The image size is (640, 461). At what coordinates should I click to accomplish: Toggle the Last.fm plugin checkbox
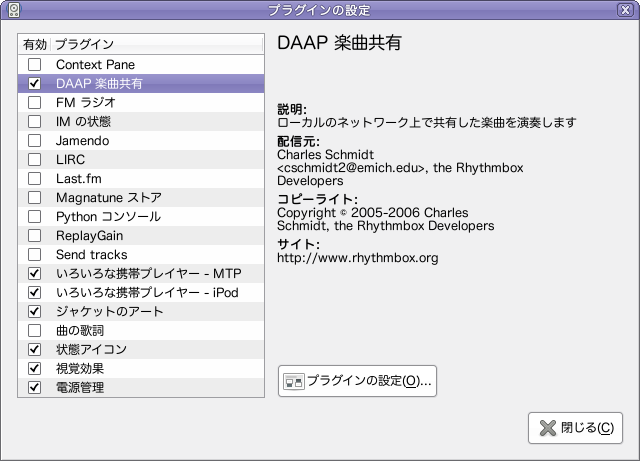point(34,178)
